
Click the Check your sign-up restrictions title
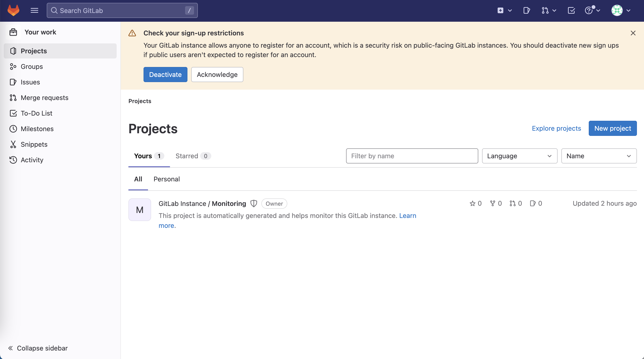(194, 33)
